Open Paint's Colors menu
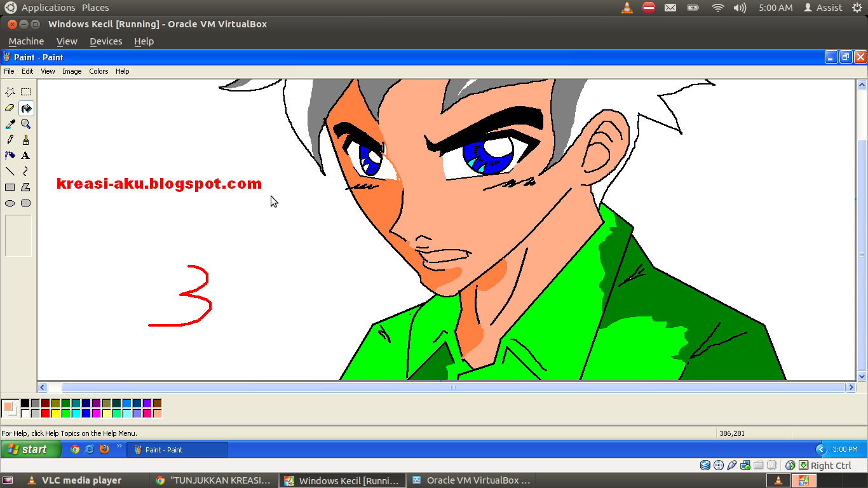This screenshot has width=868, height=488. coord(98,71)
